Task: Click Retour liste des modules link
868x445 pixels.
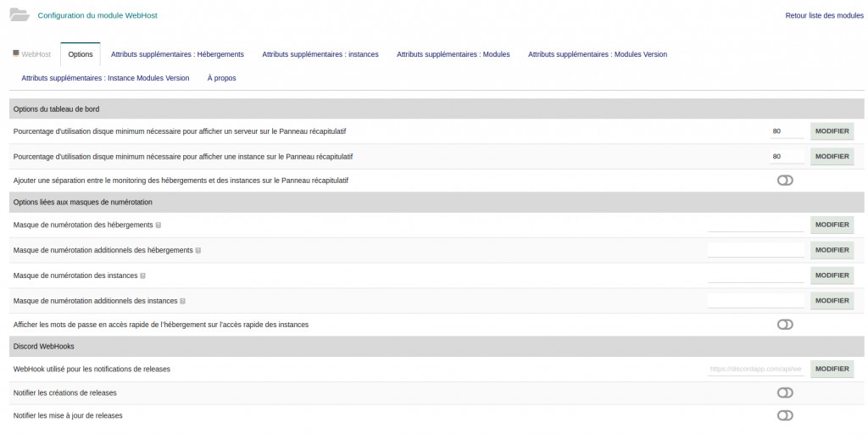Action: 824,15
